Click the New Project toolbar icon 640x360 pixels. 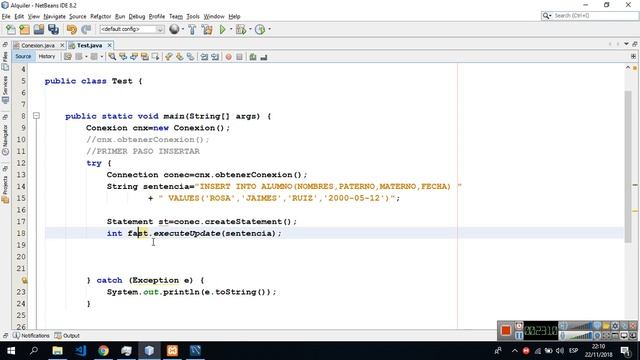(x=24, y=29)
